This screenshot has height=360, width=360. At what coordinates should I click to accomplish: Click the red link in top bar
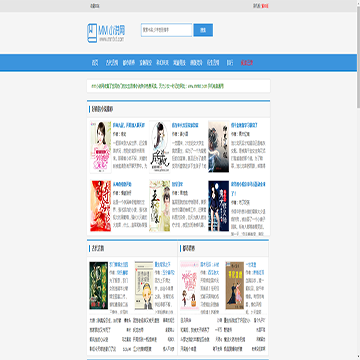pos(265,6)
